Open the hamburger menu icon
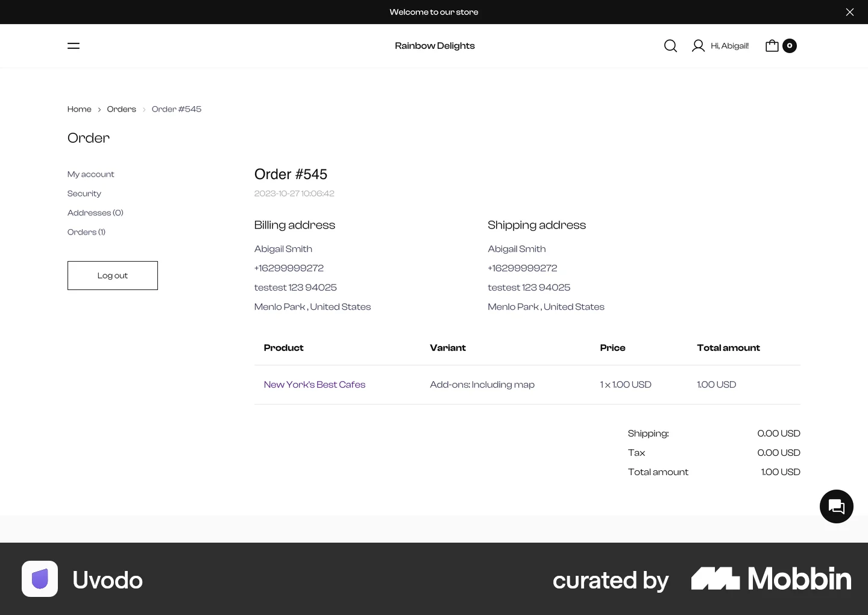 (x=74, y=46)
